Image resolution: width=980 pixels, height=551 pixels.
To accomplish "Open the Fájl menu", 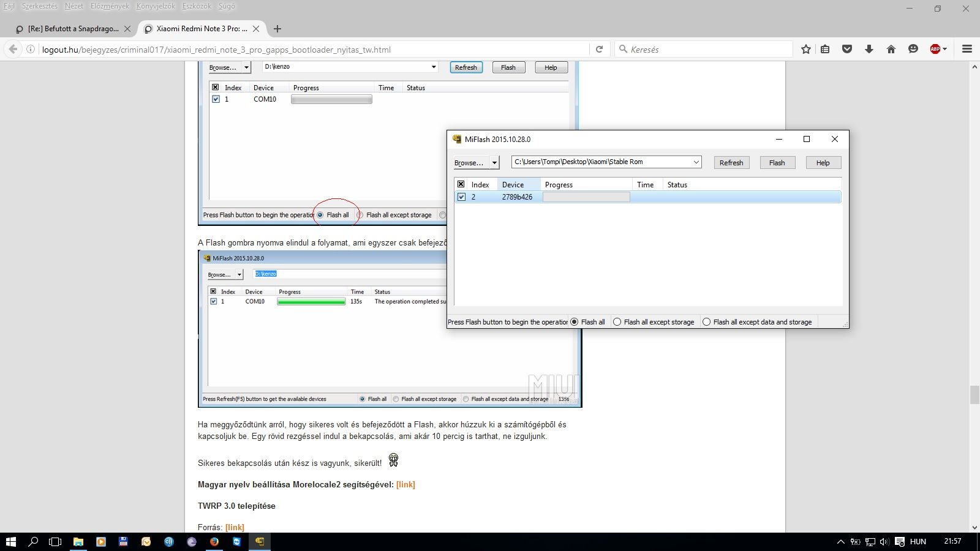I will point(9,6).
